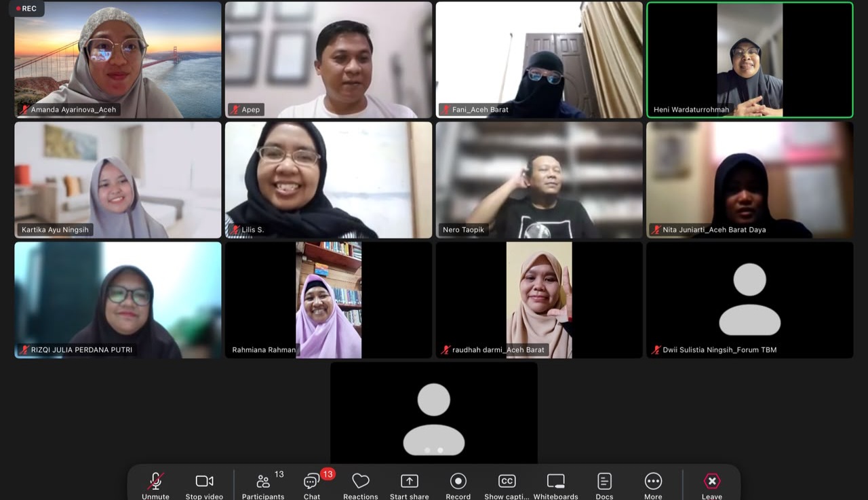This screenshot has height=500, width=868.
Task: Open Reactions heart icon
Action: pyautogui.click(x=361, y=481)
